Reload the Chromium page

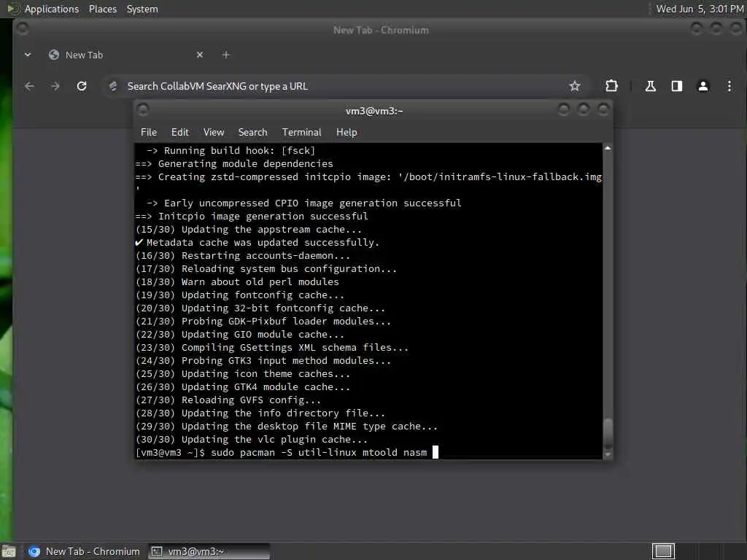(x=82, y=86)
